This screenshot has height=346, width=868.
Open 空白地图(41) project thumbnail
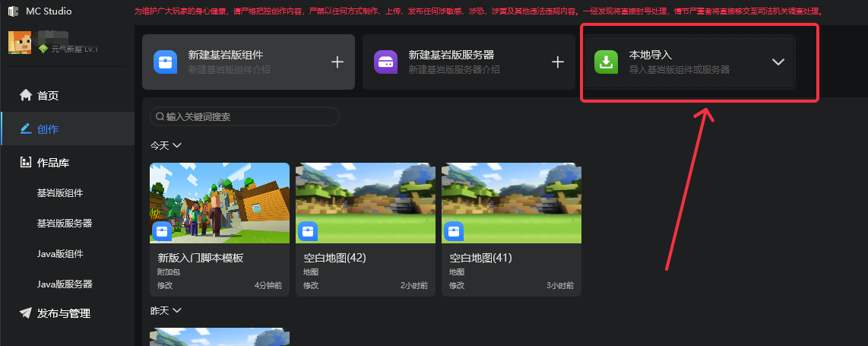(x=512, y=202)
